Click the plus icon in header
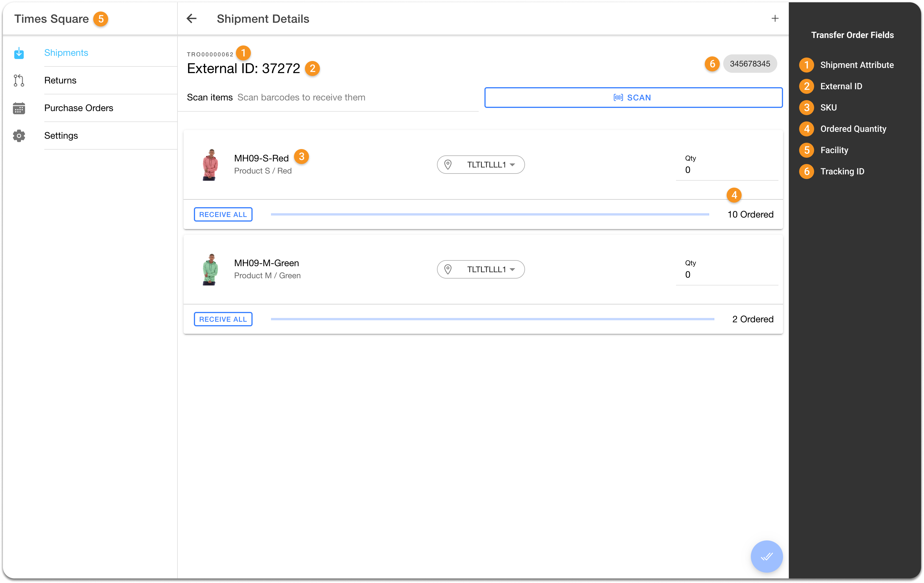Viewport: 924px width, 583px height. tap(775, 18)
